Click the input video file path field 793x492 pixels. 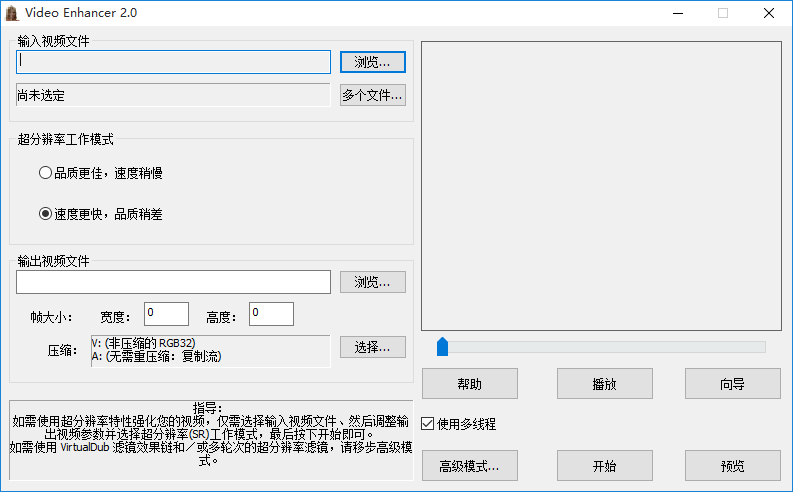pyautogui.click(x=173, y=62)
